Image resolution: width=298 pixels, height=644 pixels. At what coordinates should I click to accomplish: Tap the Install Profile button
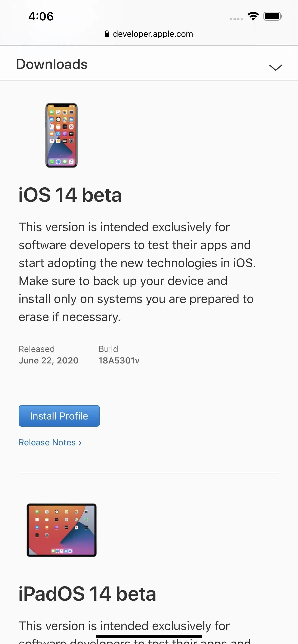tap(59, 416)
